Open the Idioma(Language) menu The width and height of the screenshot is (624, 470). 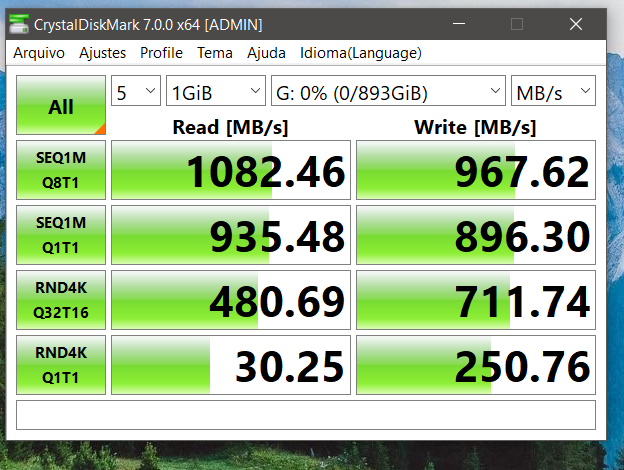(361, 53)
